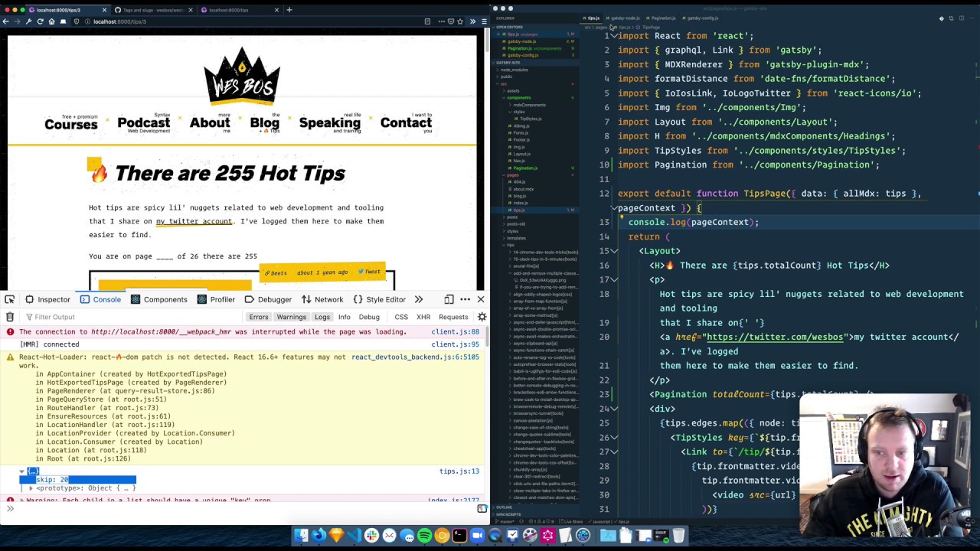This screenshot has height=551, width=980.
Task: Fold the TipsPage function at line 12
Action: point(614,208)
